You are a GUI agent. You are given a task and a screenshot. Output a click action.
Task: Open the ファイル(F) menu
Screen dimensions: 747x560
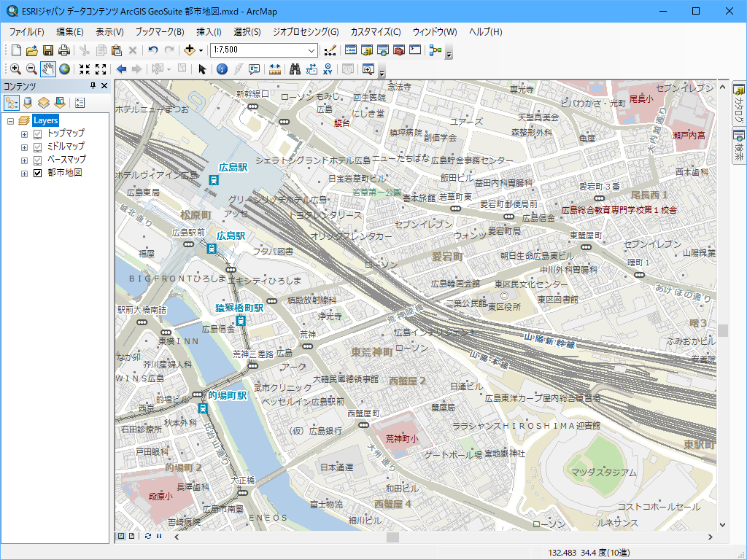point(27,32)
